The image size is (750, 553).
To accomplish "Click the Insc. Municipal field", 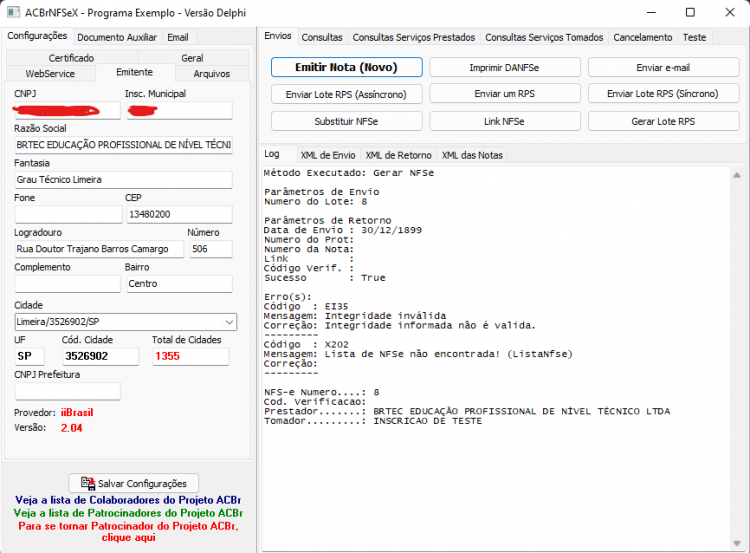I will pyautogui.click(x=179, y=111).
